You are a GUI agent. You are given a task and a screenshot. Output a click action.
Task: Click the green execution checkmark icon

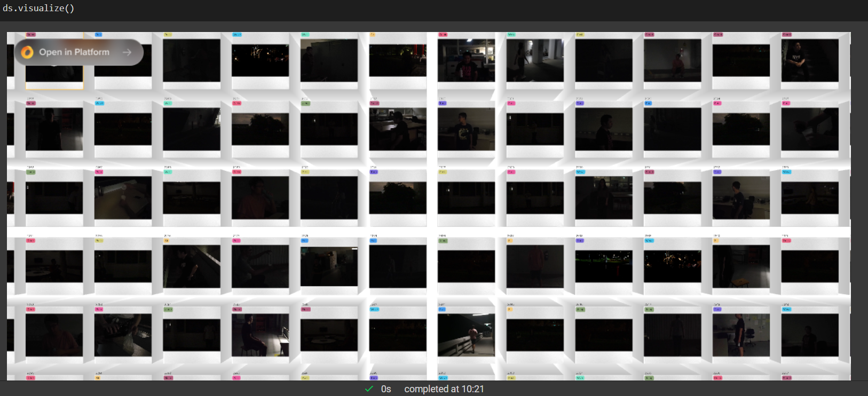click(x=369, y=389)
